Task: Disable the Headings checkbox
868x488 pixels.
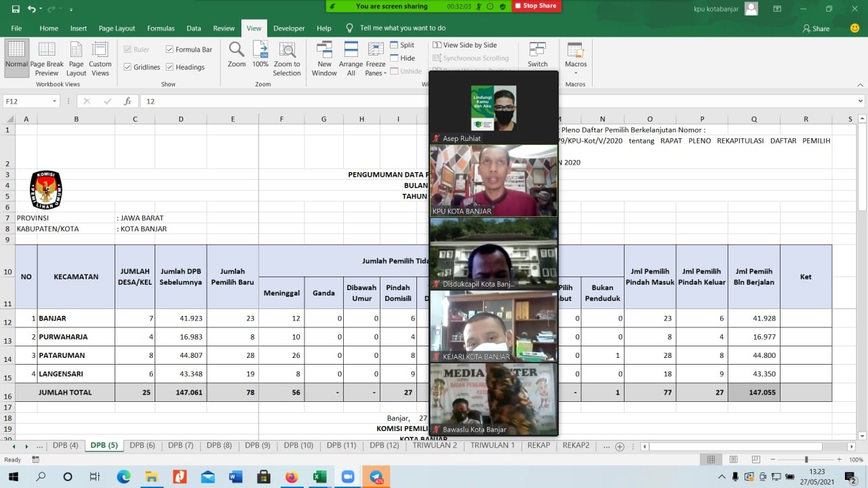Action: (x=170, y=67)
